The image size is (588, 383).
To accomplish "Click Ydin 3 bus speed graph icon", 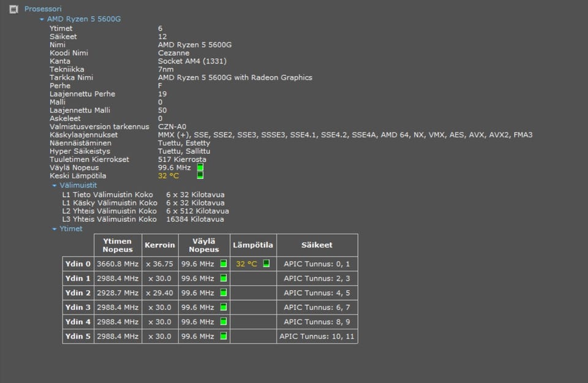I will [x=224, y=307].
